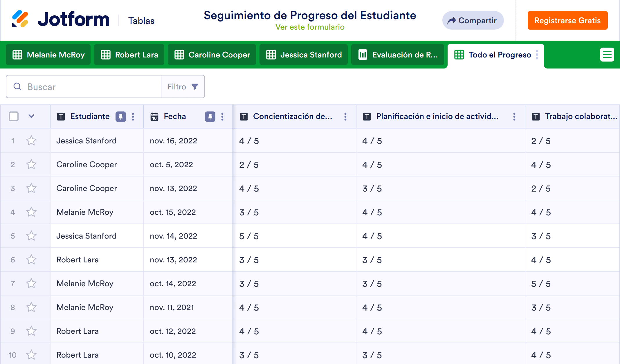Expand the row selection chevron dropdown

coord(31,116)
